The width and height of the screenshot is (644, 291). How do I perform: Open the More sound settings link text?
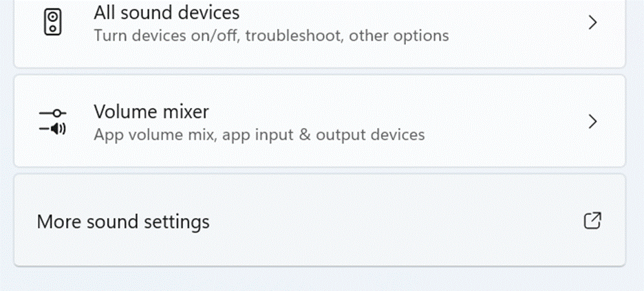123,222
